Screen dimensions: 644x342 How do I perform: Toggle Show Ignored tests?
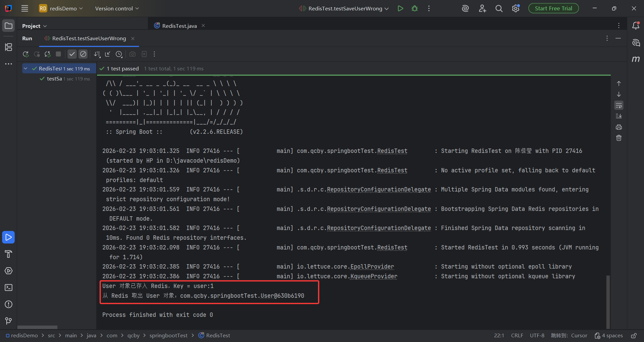tap(83, 54)
